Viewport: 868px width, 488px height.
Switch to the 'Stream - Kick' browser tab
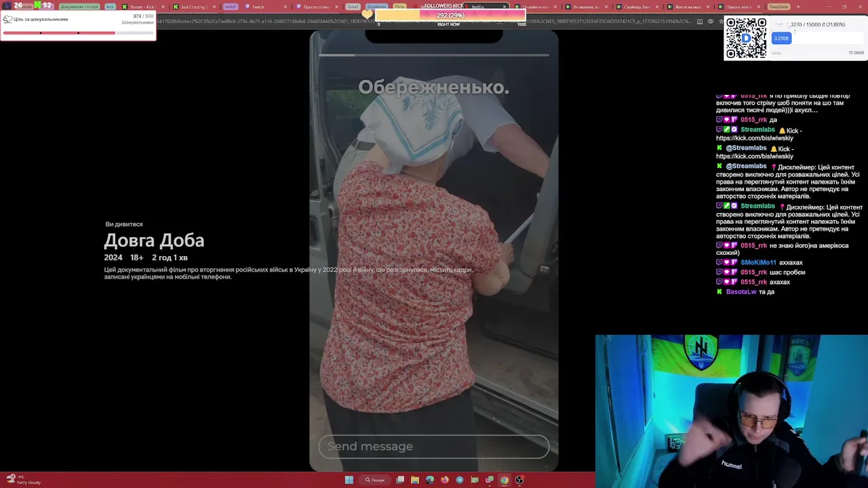142,7
